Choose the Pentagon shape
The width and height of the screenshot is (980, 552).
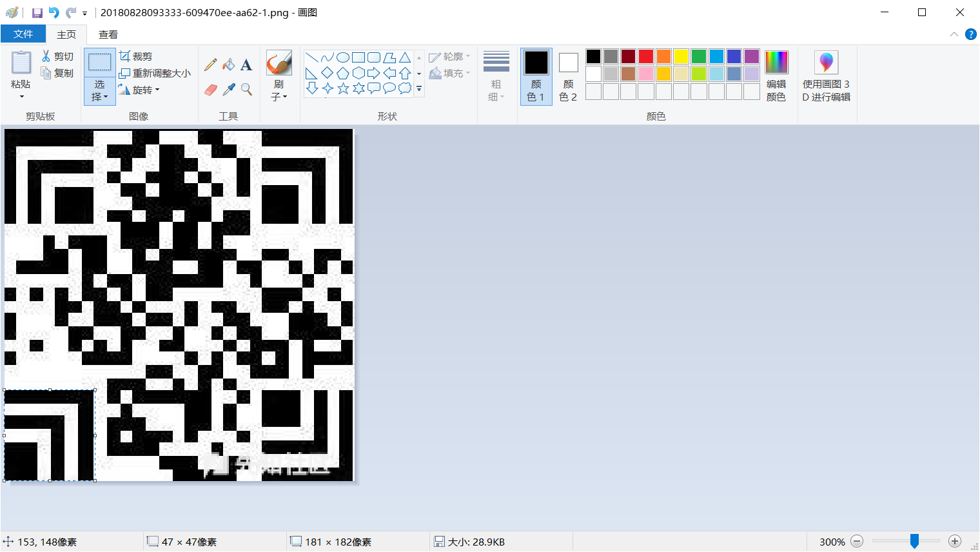coord(343,73)
